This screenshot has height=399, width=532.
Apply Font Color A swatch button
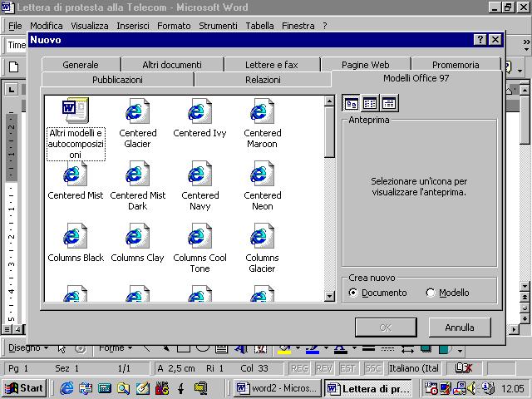341,349
